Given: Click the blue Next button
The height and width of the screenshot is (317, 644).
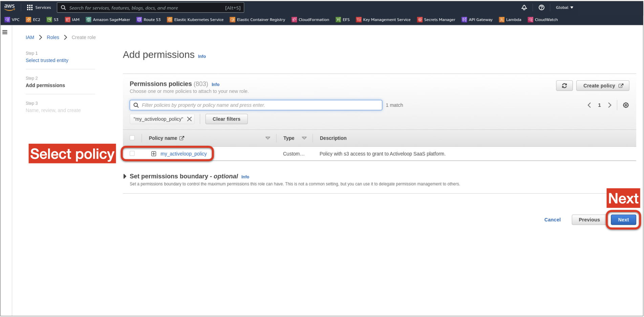Looking at the screenshot, I should (623, 220).
